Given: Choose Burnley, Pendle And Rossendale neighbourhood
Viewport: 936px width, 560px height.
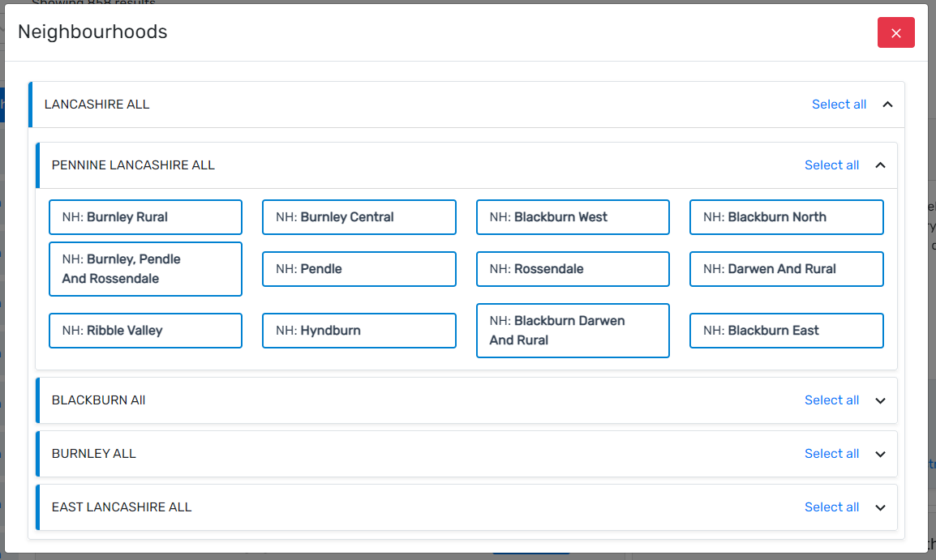Looking at the screenshot, I should coord(145,269).
